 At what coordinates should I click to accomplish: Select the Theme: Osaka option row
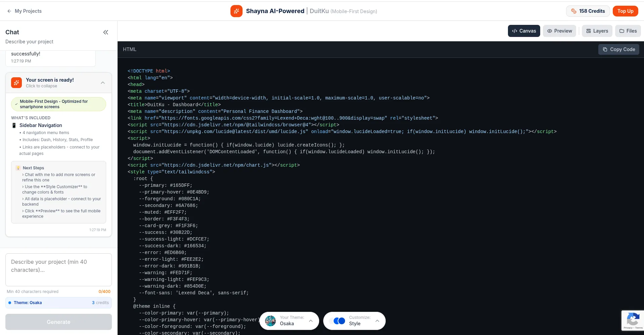(x=58, y=303)
